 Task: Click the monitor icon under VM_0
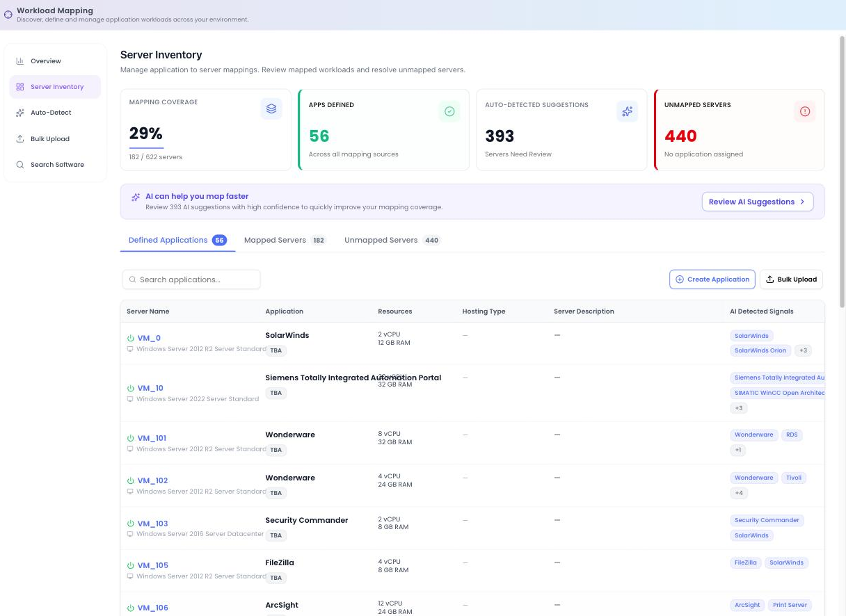click(130, 349)
